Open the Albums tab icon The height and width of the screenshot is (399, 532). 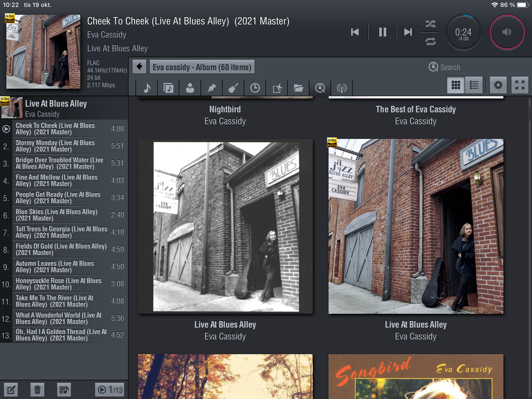point(168,88)
